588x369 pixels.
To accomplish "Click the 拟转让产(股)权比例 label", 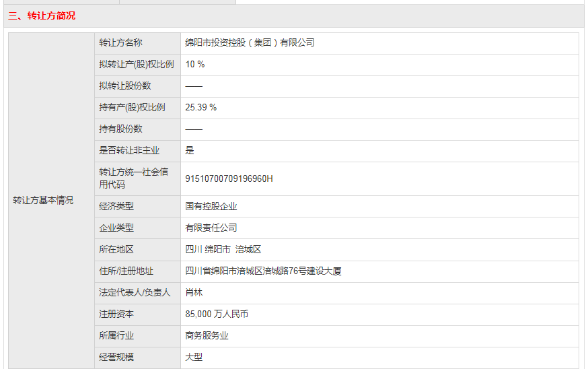I will pyautogui.click(x=137, y=65).
